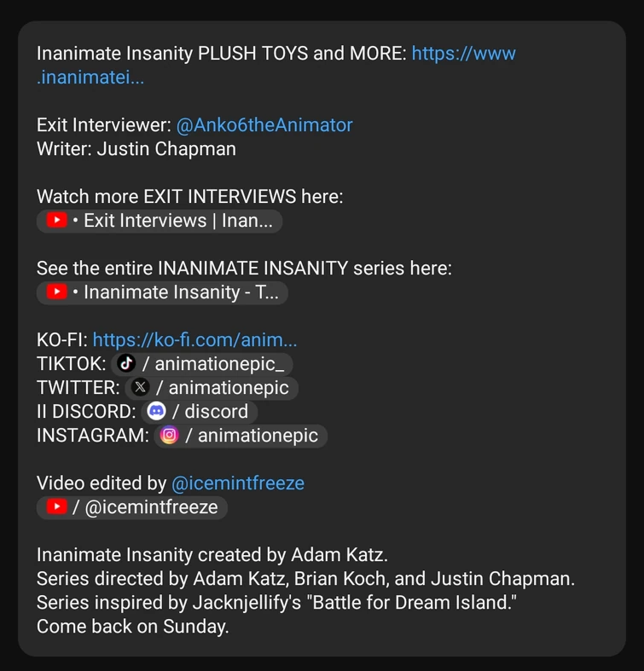Open the Inanimate Insanity series playlist chip
644x671 pixels.
pos(181,292)
